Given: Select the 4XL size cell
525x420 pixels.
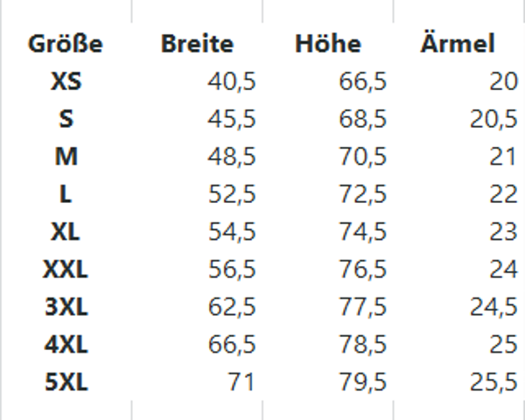Looking at the screenshot, I should [x=66, y=345].
